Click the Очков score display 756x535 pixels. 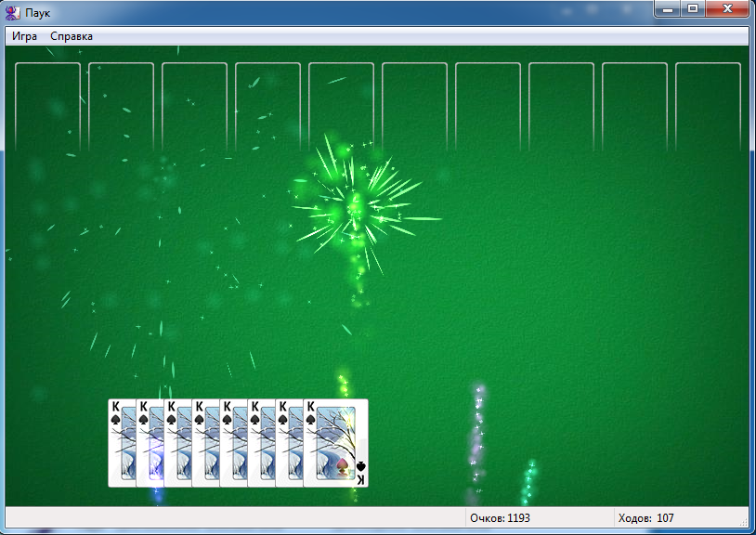(x=500, y=518)
